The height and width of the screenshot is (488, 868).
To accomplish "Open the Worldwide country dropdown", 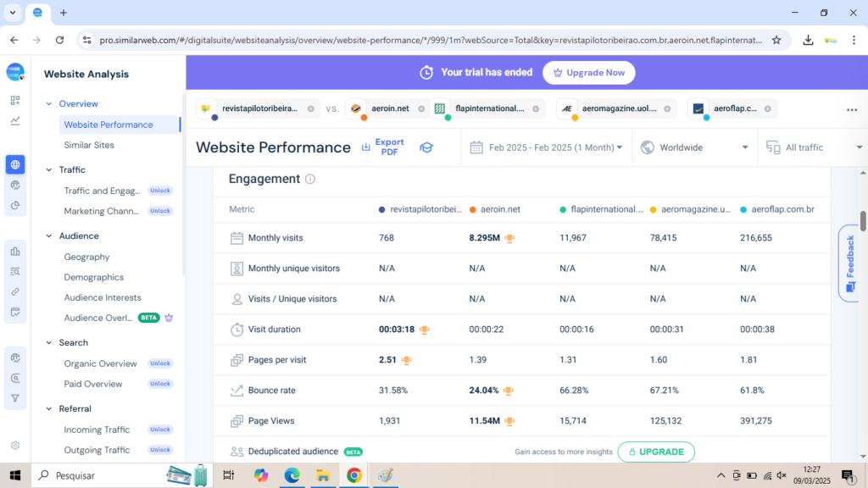I will pos(694,147).
